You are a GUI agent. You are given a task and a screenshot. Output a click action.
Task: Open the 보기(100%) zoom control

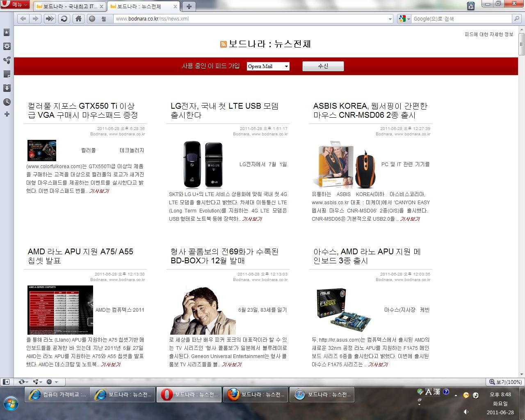[x=505, y=382]
